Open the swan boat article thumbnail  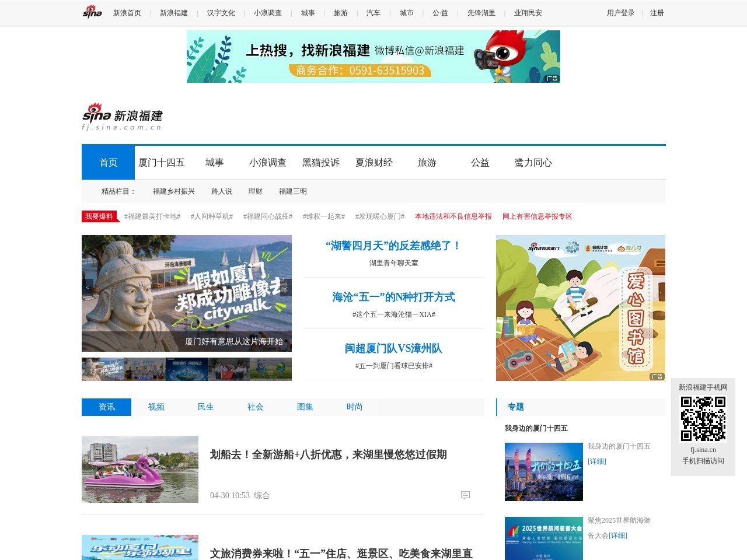(140, 469)
